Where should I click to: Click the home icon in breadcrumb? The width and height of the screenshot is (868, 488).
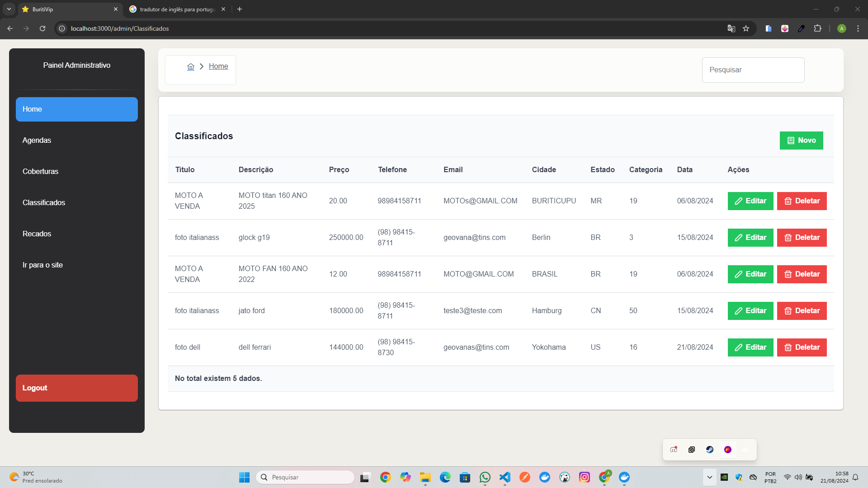pyautogui.click(x=191, y=66)
